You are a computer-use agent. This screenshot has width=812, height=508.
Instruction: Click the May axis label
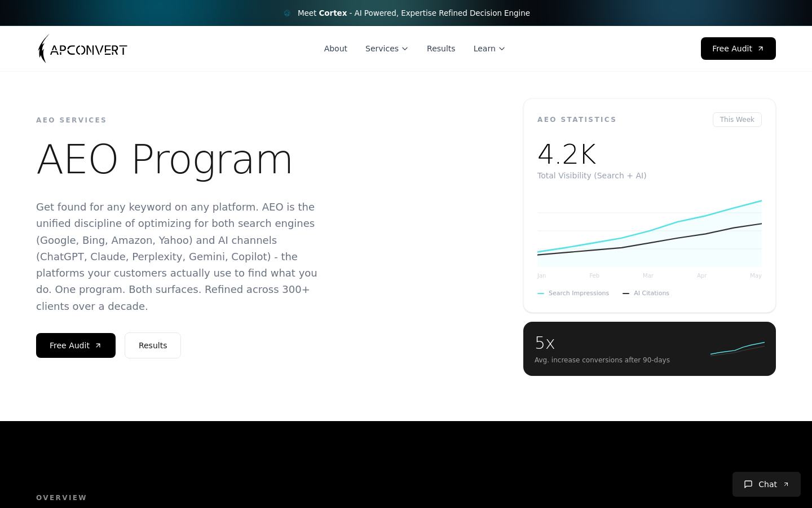click(x=756, y=275)
